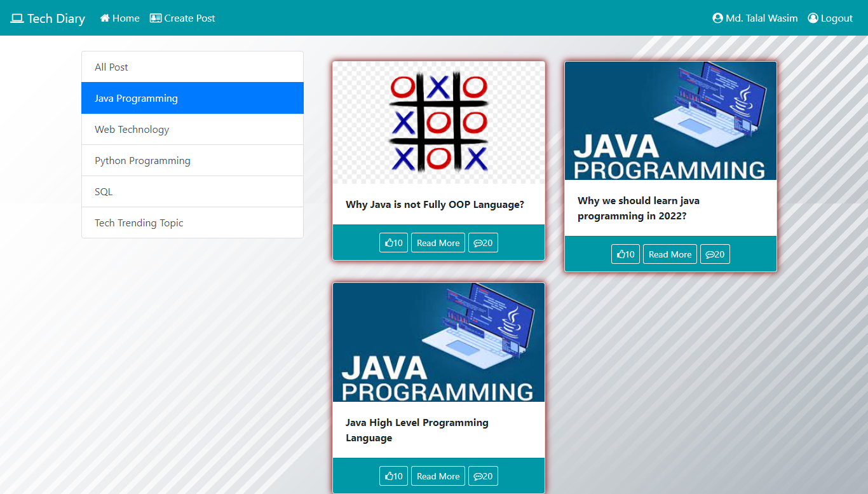
Task: Open the Tech Trending Topic category
Action: coord(193,223)
